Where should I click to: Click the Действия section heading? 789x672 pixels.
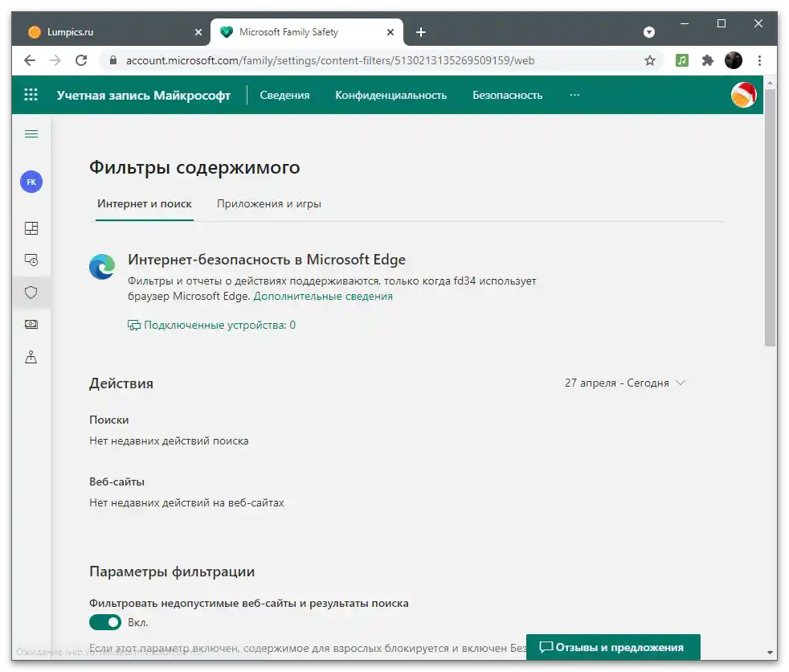point(121,383)
